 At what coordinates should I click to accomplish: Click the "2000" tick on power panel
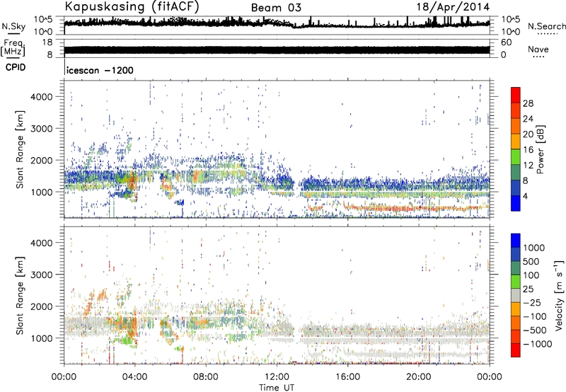tap(41, 160)
